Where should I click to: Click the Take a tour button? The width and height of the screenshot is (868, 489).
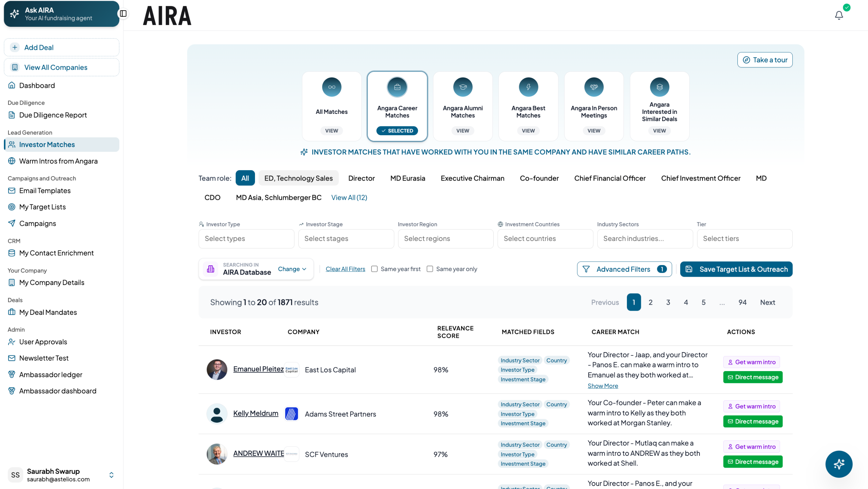[x=765, y=60]
